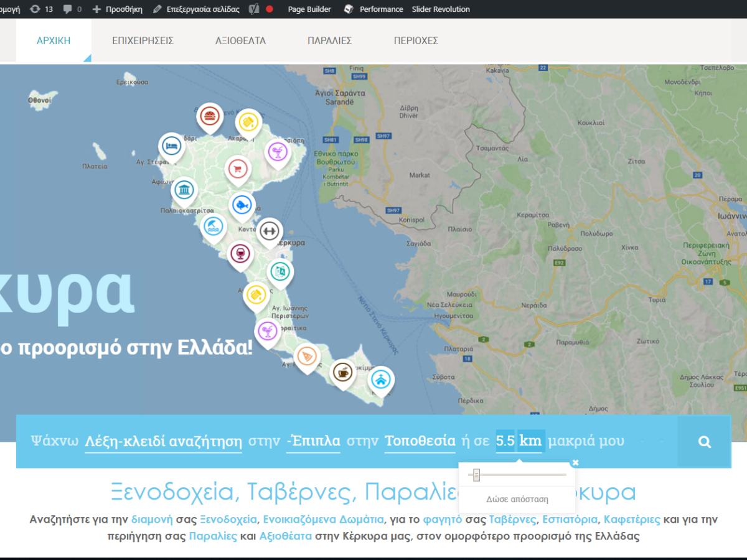Open Performance menu in admin bar
Viewport: 747px width, 560px height.
pos(374,9)
